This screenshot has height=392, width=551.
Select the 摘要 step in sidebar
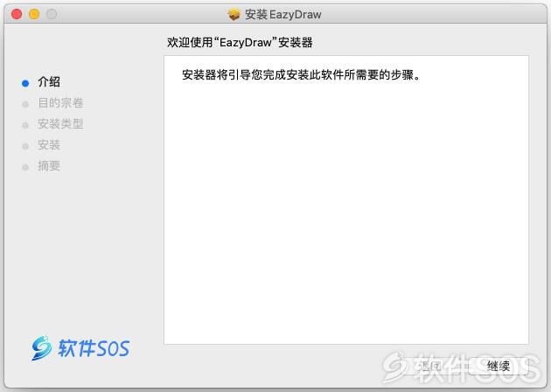point(49,166)
